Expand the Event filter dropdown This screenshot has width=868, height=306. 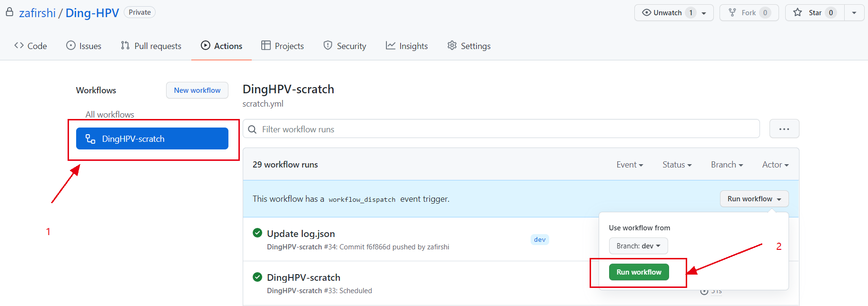[630, 164]
